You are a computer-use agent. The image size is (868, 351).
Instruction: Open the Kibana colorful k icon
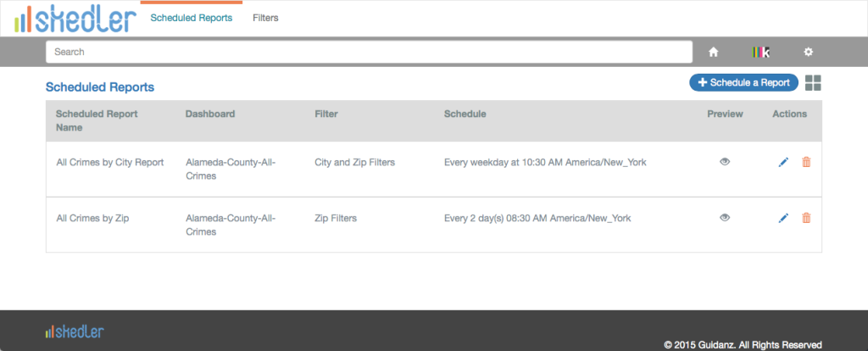(761, 52)
